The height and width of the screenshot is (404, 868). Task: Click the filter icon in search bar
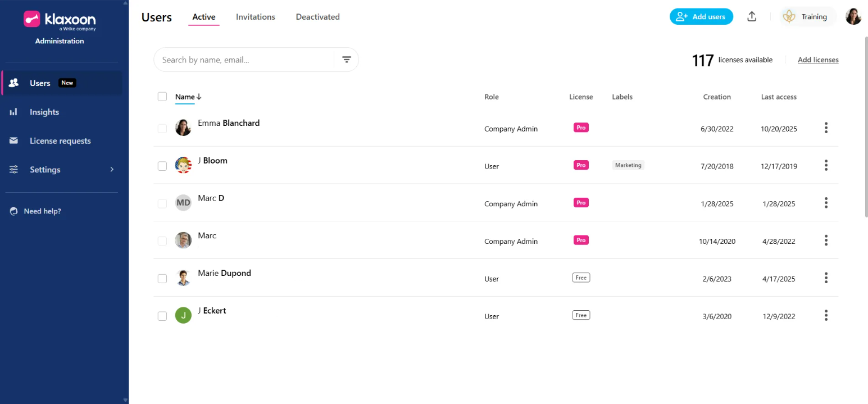(347, 60)
